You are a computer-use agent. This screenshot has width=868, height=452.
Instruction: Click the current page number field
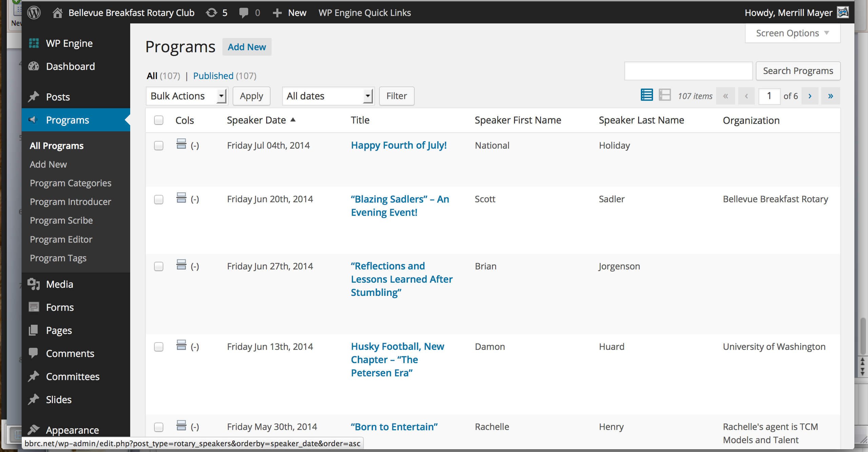[769, 96]
